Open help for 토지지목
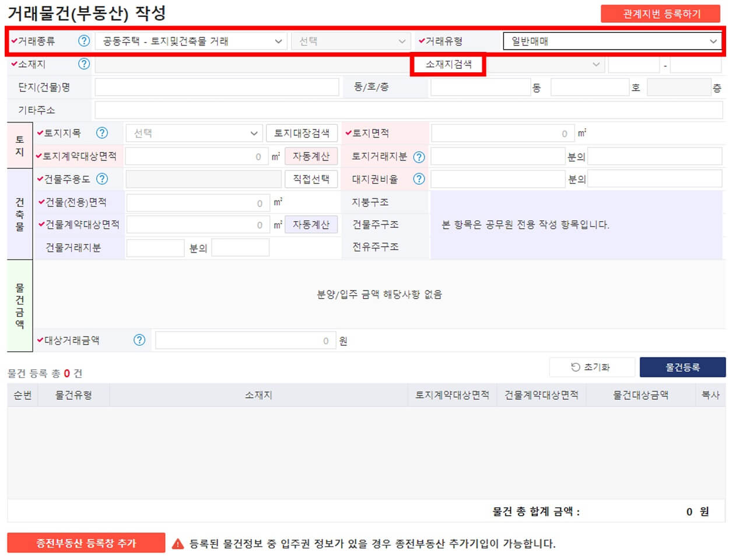This screenshot has width=736, height=560. tap(102, 133)
